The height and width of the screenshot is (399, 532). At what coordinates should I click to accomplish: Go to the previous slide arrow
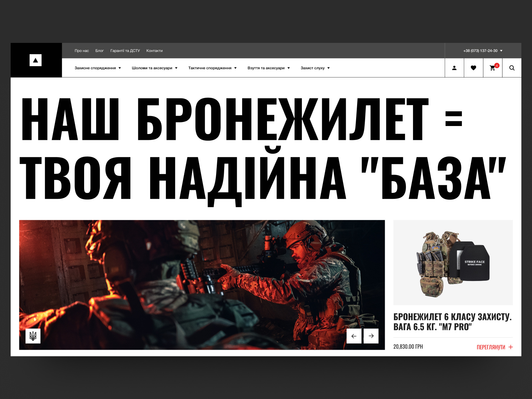(354, 336)
